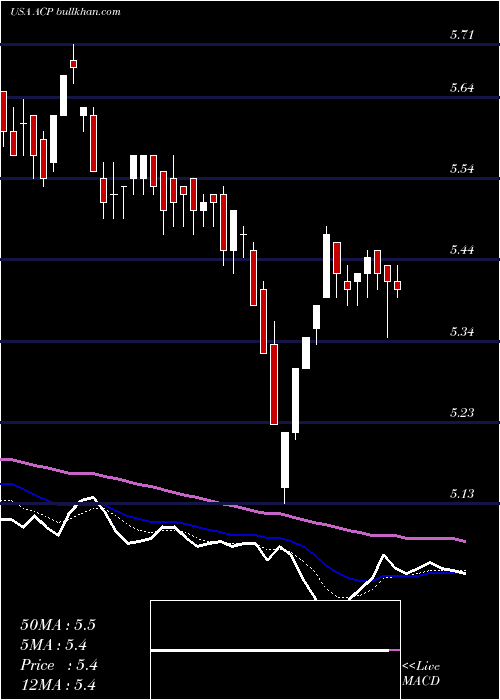Click the 5.71 price level label
Screen dimensions: 500x700
(x=462, y=35)
